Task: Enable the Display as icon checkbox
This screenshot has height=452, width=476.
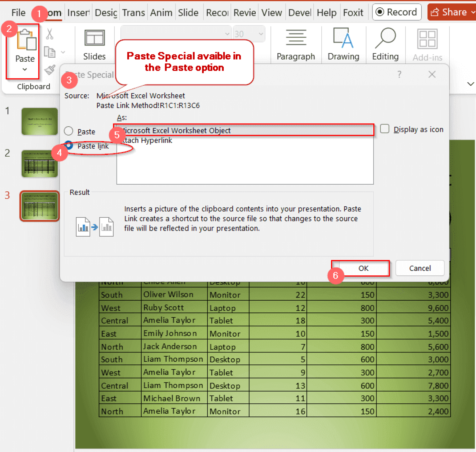Action: pos(385,129)
